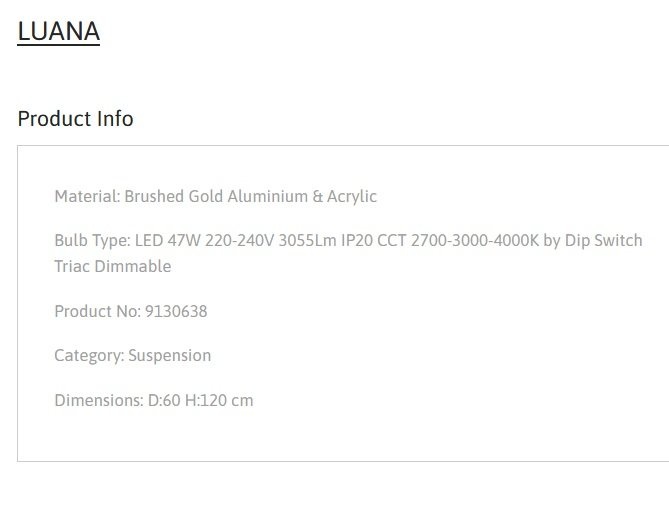Select the 'Product No:' label
The height and width of the screenshot is (521, 669).
tap(98, 311)
